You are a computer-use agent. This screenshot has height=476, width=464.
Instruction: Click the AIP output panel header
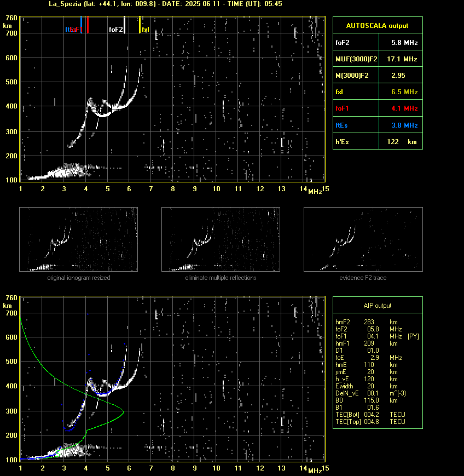tap(378, 306)
